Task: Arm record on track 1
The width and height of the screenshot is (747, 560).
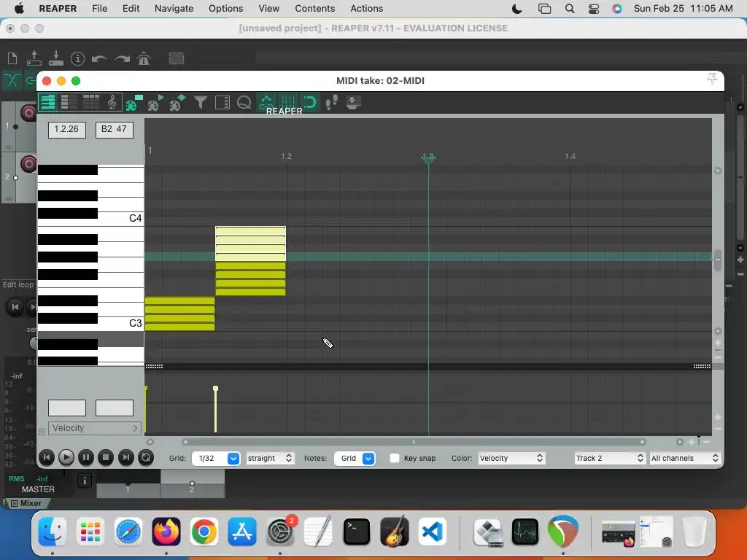Action: click(28, 113)
